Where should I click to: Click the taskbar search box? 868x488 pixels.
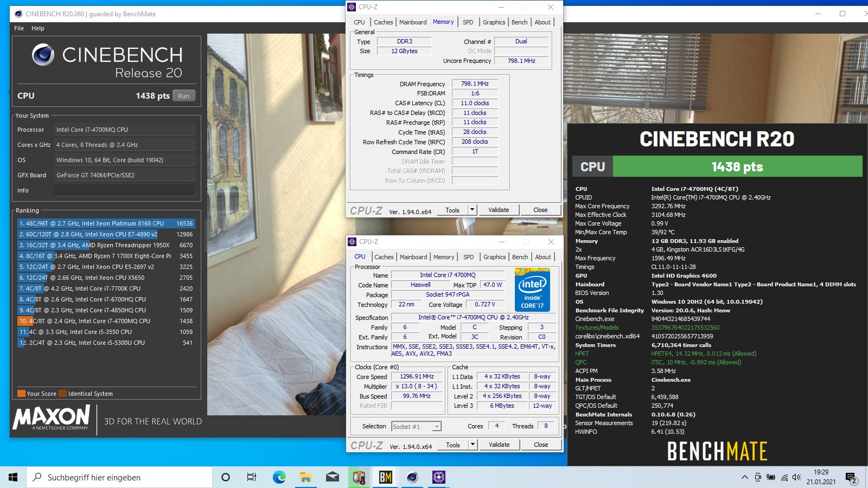(119, 477)
